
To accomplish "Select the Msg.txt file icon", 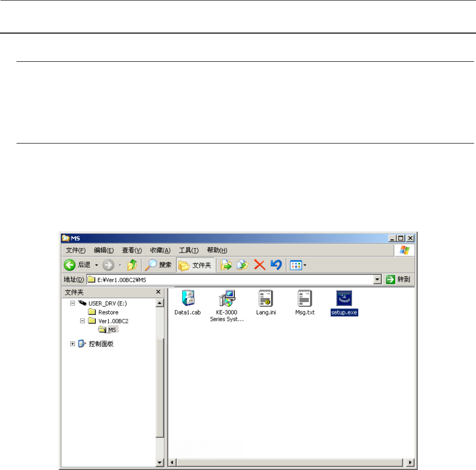I will click(x=305, y=298).
